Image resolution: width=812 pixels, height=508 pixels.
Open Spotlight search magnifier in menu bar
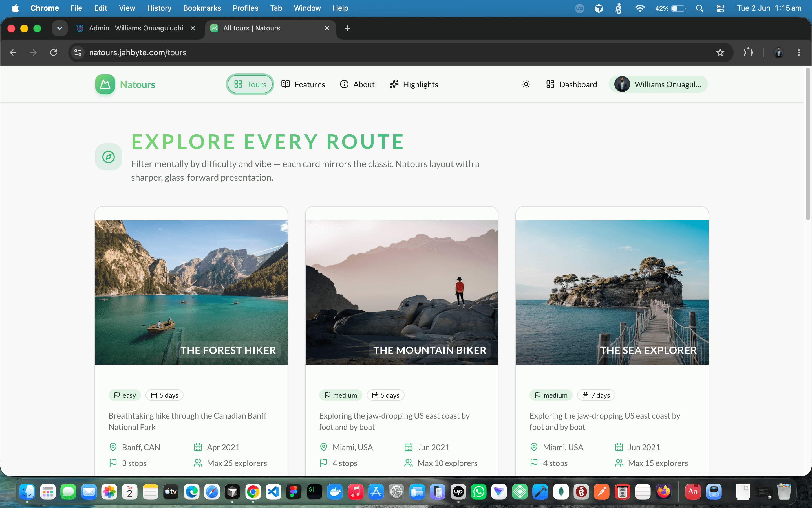[700, 8]
